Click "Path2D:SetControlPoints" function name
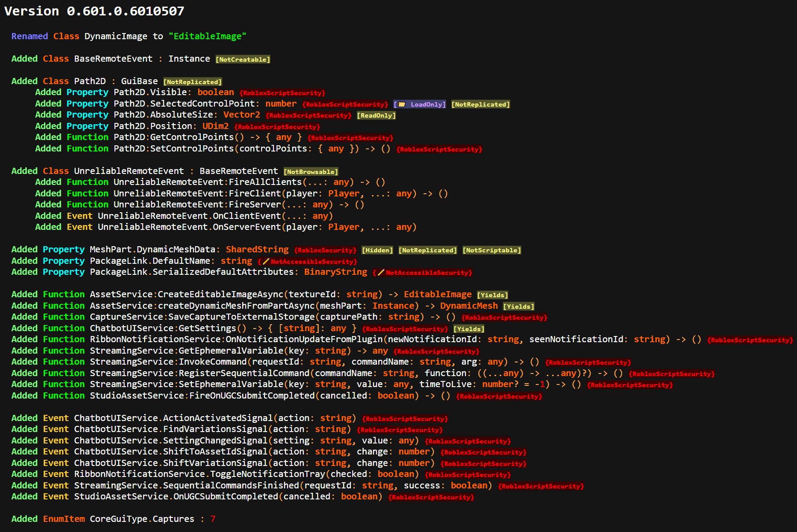This screenshot has width=797, height=532. pos(173,148)
